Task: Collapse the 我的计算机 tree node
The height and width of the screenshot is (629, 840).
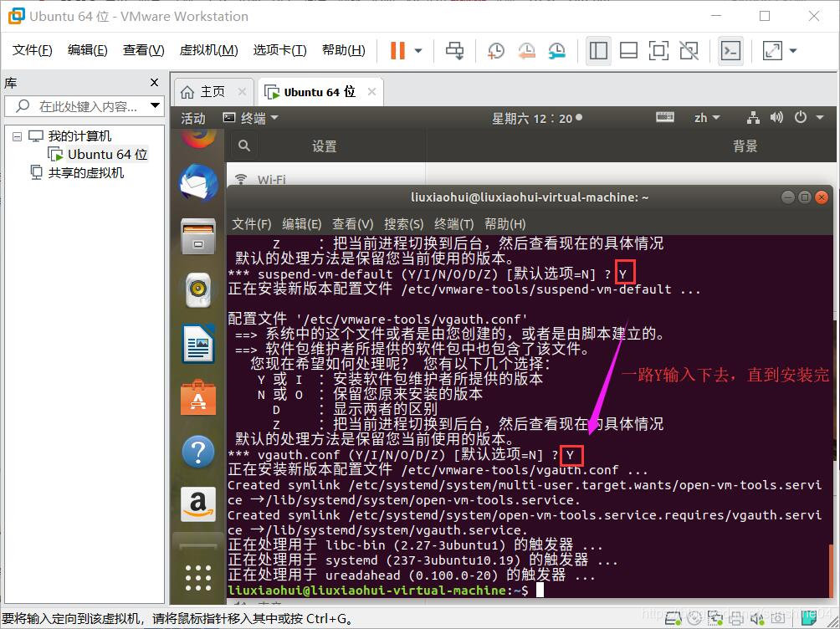Action: coord(17,136)
